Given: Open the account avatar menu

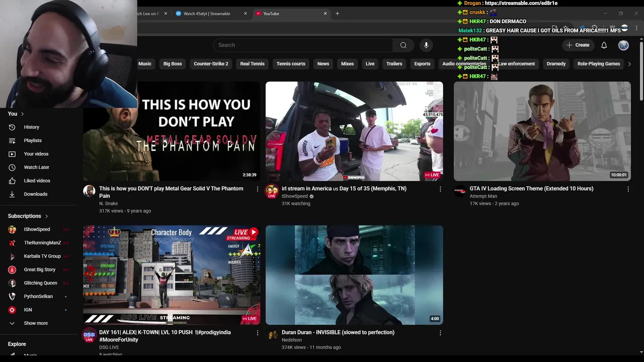Looking at the screenshot, I should [x=623, y=45].
